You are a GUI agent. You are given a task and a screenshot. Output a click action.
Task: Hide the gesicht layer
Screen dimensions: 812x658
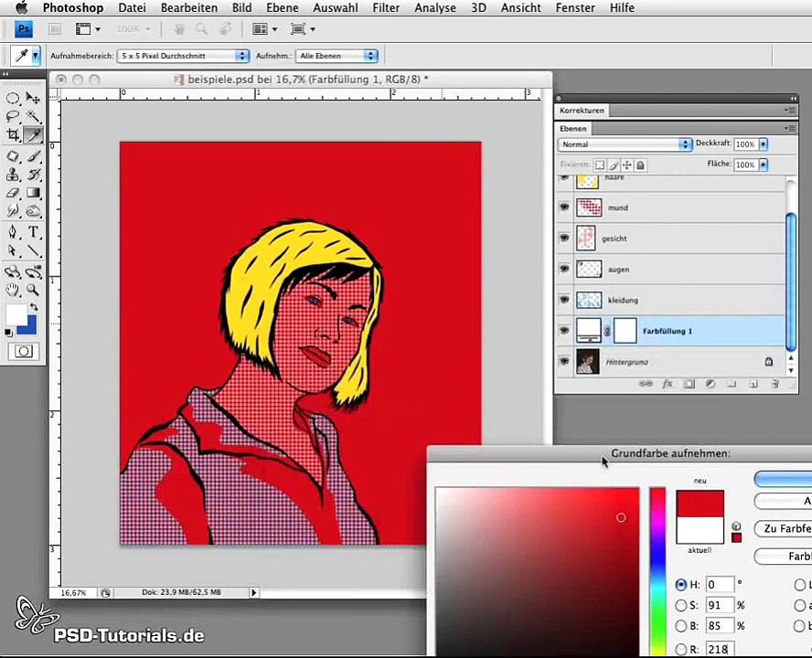point(564,238)
